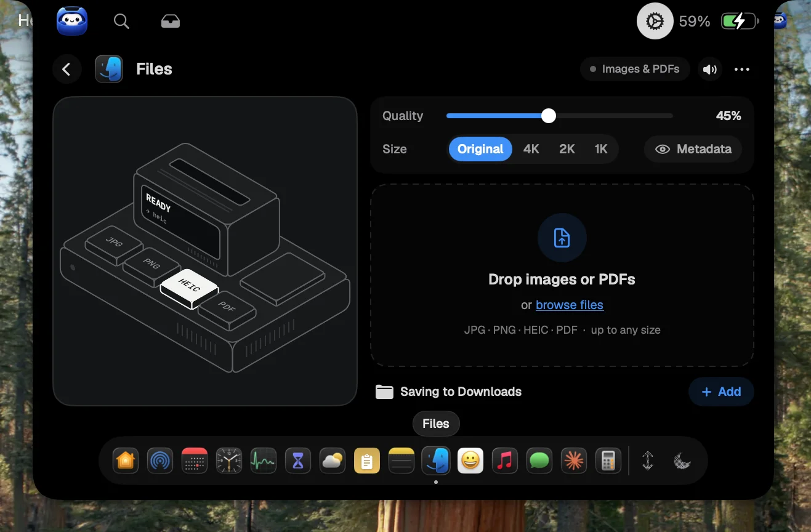Open the clipboard app in the dock
The image size is (811, 532).
pyautogui.click(x=367, y=461)
